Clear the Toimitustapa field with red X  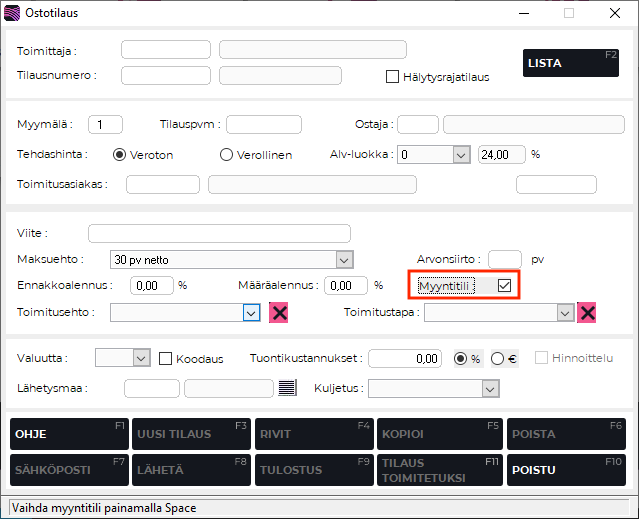point(588,313)
